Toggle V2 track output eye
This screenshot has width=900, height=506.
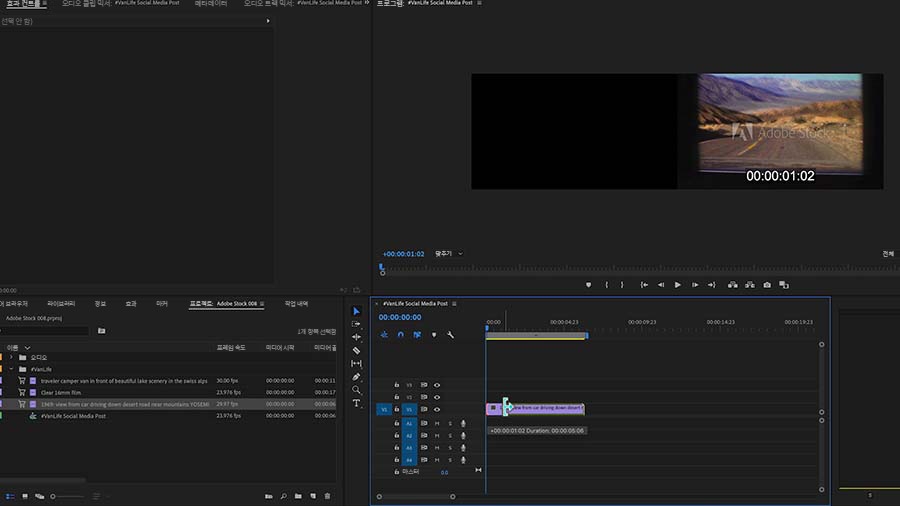tap(437, 397)
